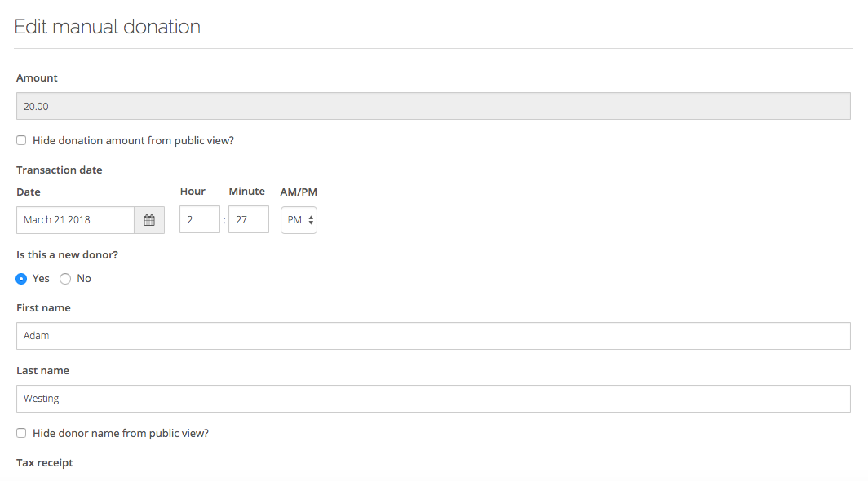Click the 'Tax receipt' section label
The height and width of the screenshot is (481, 868).
click(45, 463)
